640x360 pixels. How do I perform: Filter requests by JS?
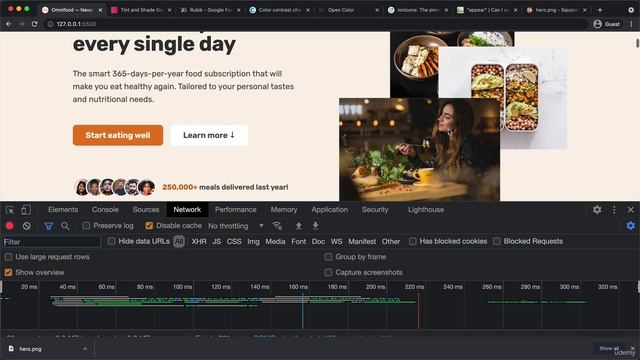click(x=216, y=241)
